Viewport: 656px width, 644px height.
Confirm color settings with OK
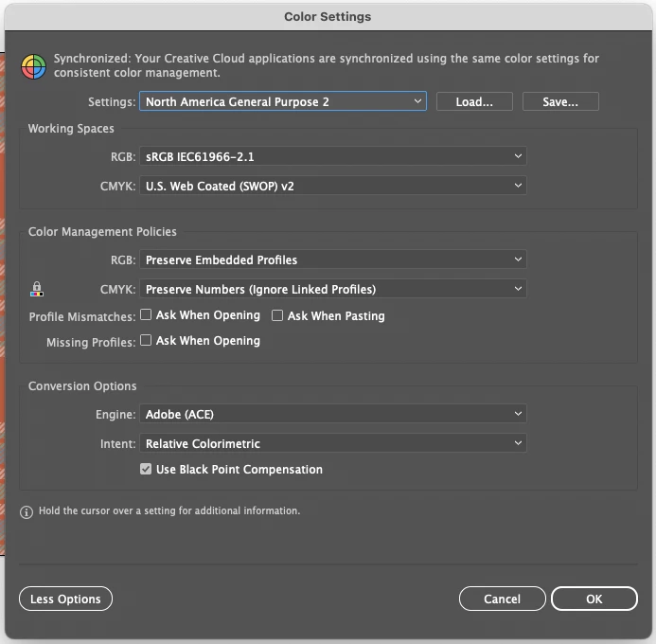point(594,599)
